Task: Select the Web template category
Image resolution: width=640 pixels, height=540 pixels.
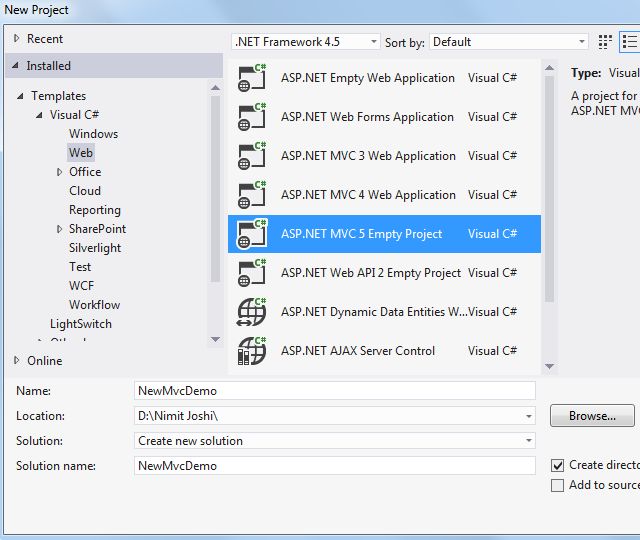Action: [81, 153]
